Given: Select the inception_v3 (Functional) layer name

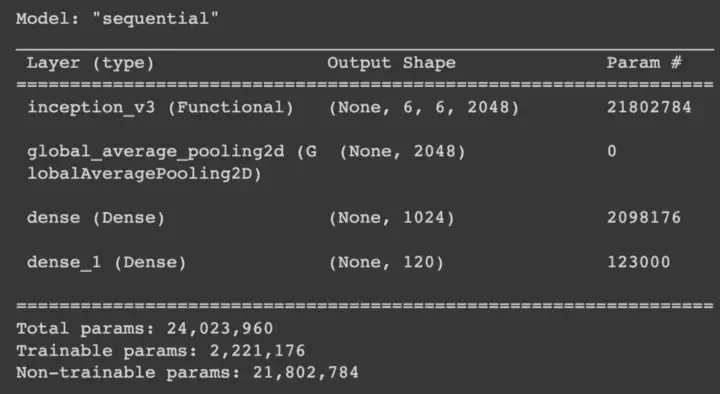Looking at the screenshot, I should coord(160,107).
